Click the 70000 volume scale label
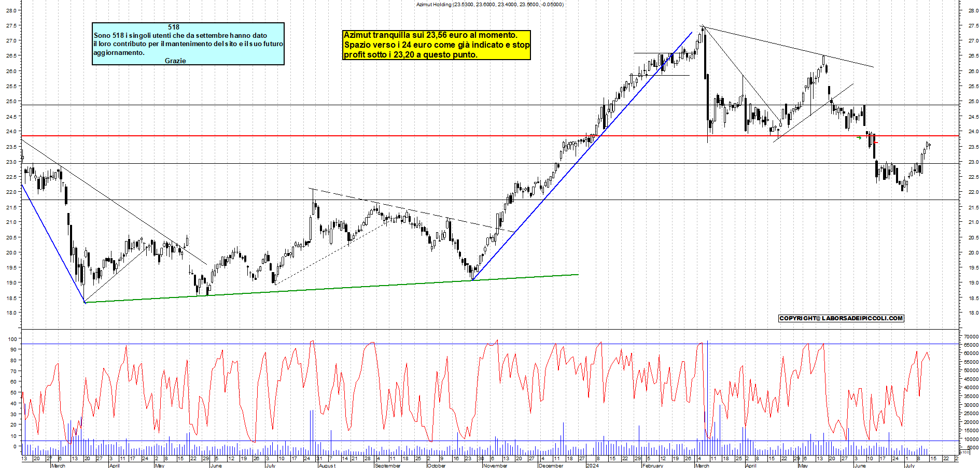 (x=971, y=336)
